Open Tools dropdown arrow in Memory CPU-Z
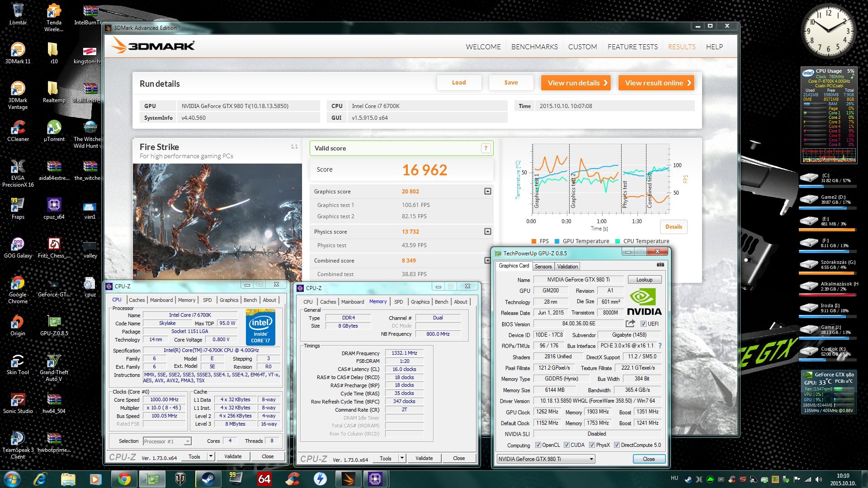 click(x=402, y=458)
